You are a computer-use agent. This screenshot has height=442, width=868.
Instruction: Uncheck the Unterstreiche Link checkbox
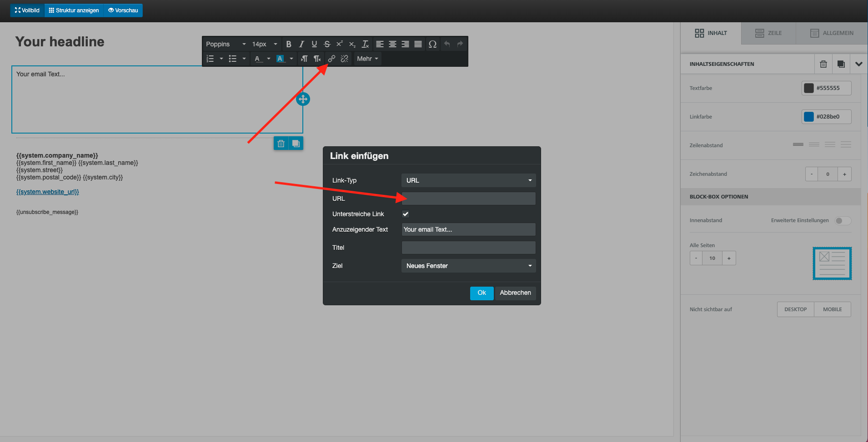click(406, 214)
